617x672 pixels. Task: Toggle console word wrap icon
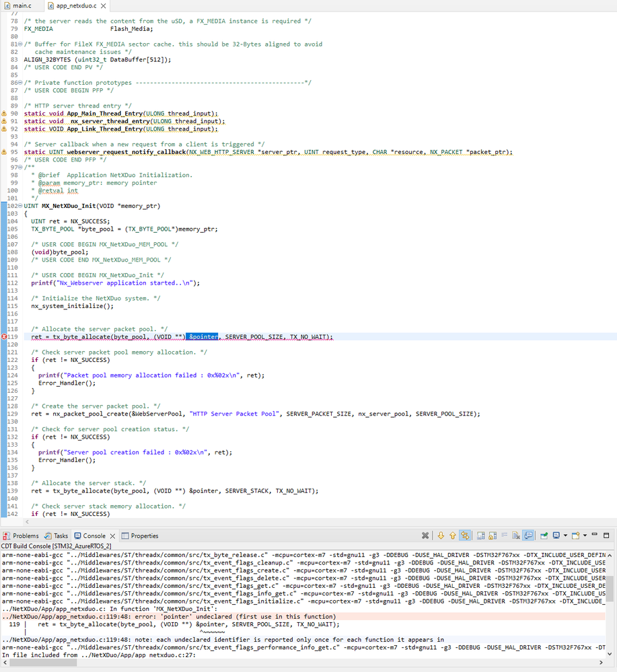tap(504, 535)
